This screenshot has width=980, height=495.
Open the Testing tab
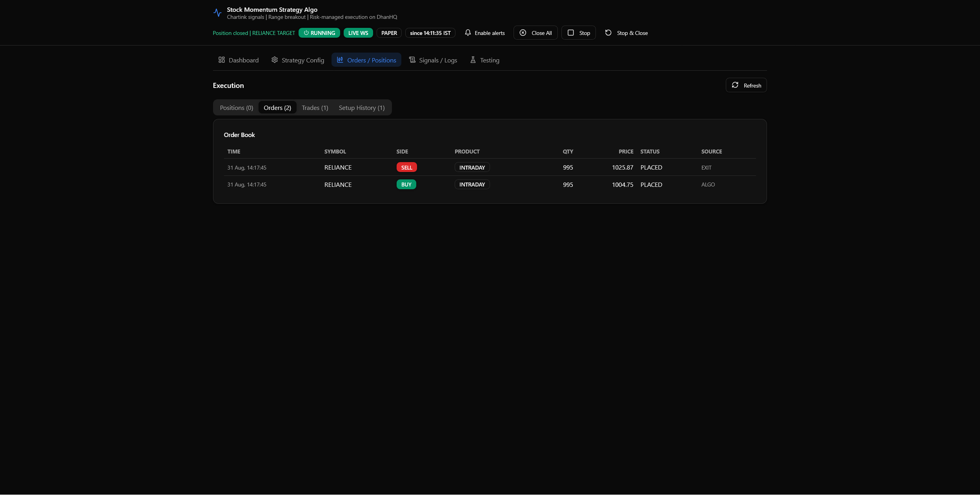click(485, 60)
